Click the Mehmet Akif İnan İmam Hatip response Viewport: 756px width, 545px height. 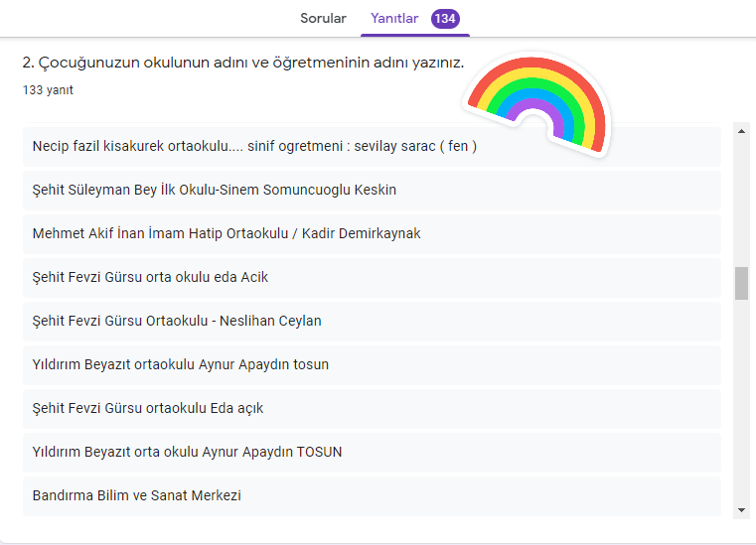click(227, 233)
